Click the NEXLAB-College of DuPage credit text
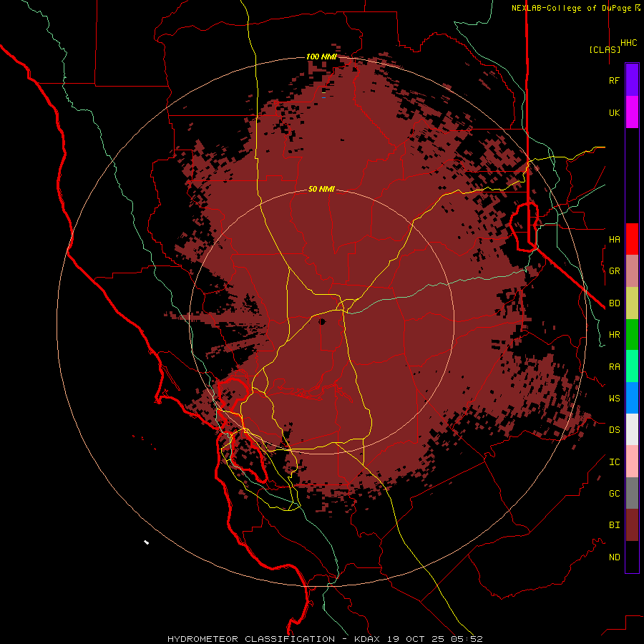This screenshot has height=644, width=644. click(572, 8)
